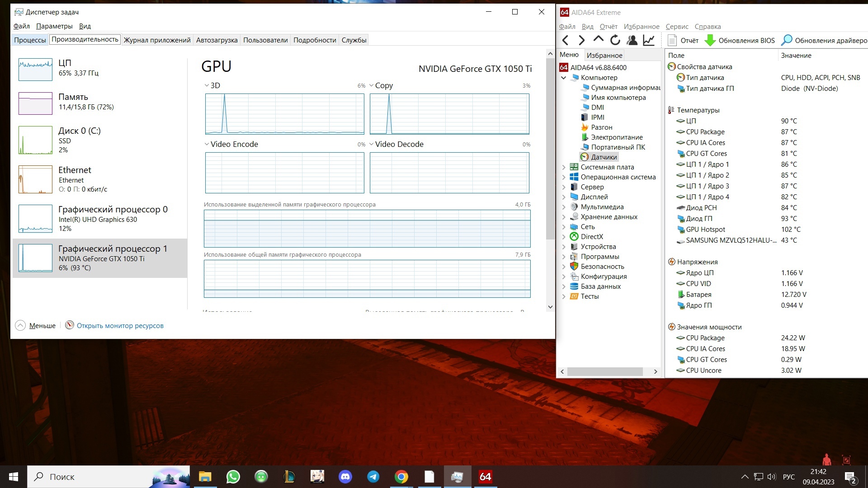Click the AIDA64 Forward navigation icon

coord(582,40)
